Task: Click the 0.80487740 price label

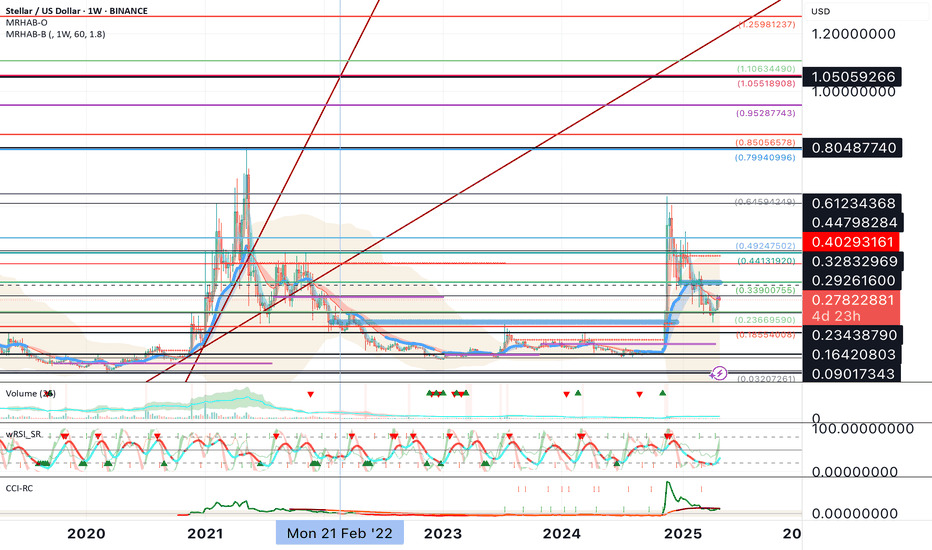Action: [852, 147]
